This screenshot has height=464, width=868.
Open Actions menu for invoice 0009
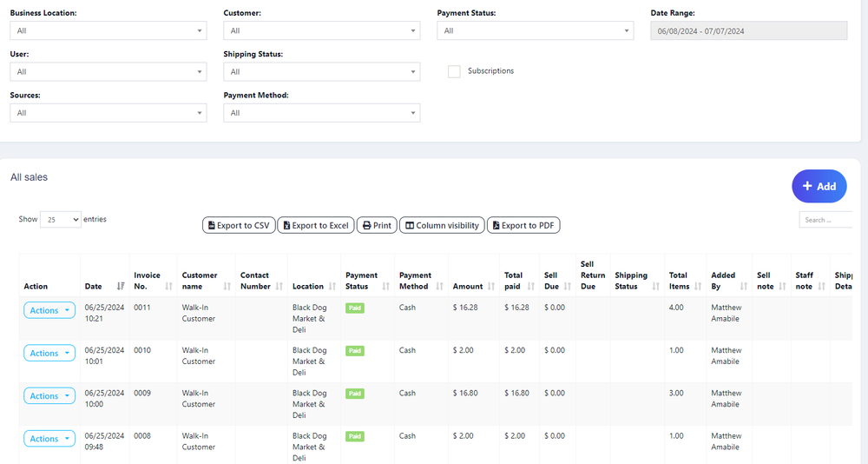[x=49, y=395]
